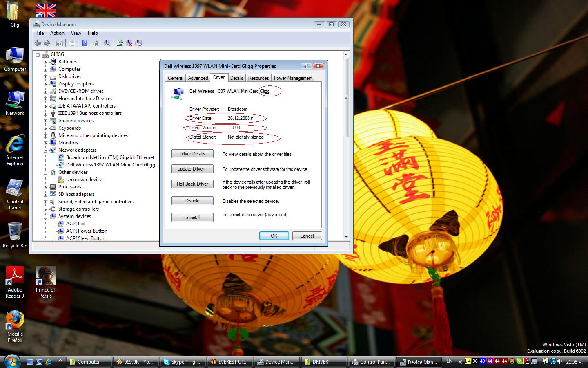This screenshot has width=588, height=368.
Task: Collapse the Network adapters node
Action: pyautogui.click(x=46, y=150)
